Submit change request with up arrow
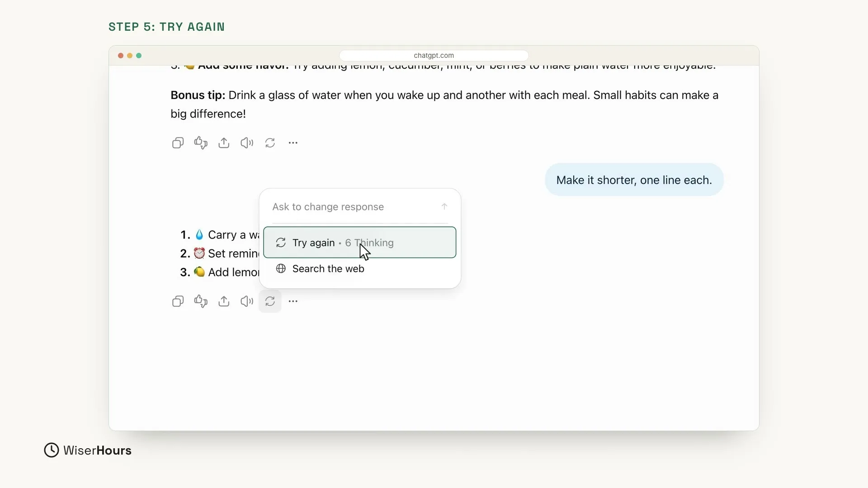Image resolution: width=868 pixels, height=488 pixels. 444,206
